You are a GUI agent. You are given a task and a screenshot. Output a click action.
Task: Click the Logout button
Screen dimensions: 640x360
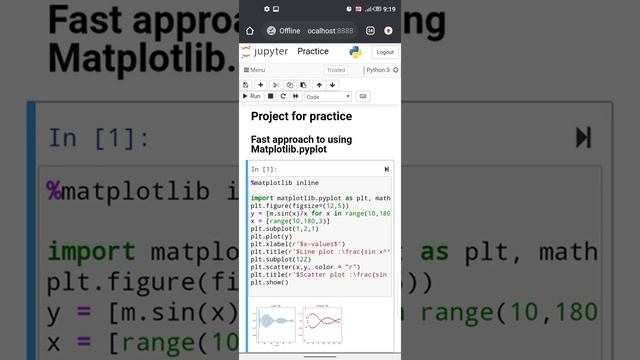385,52
